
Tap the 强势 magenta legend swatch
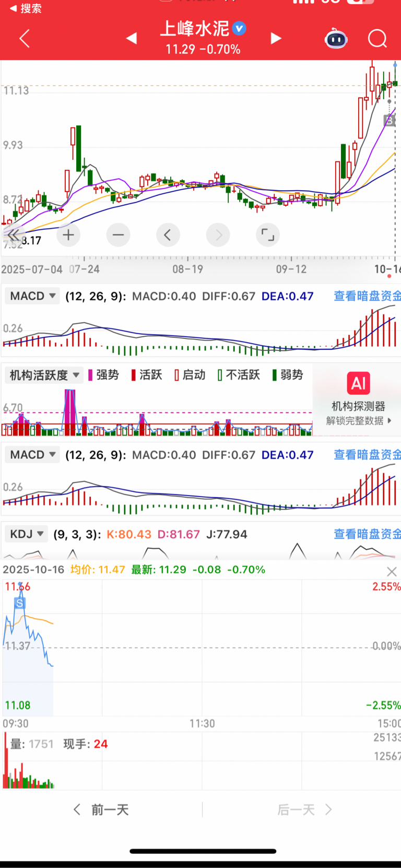pos(90,375)
